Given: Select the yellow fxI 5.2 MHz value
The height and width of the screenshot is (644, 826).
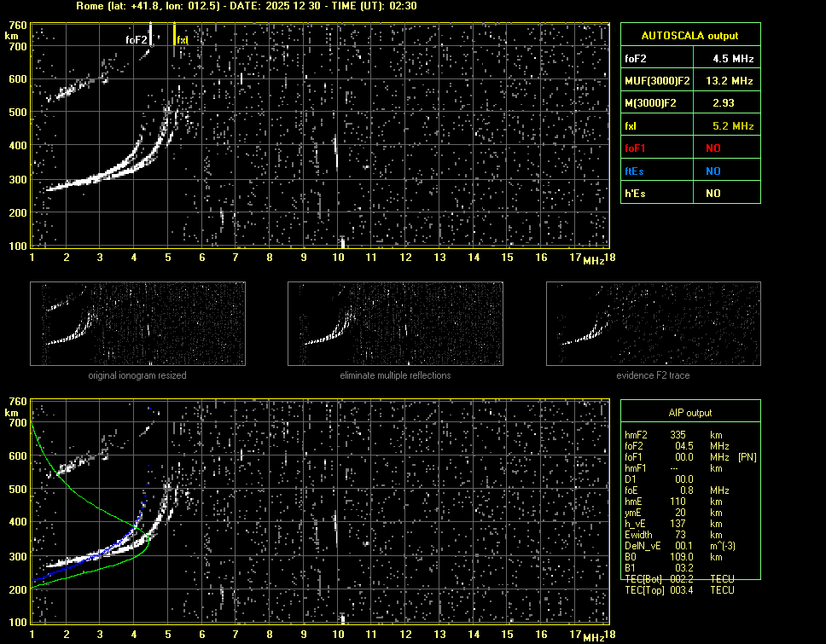Looking at the screenshot, I should point(733,126).
